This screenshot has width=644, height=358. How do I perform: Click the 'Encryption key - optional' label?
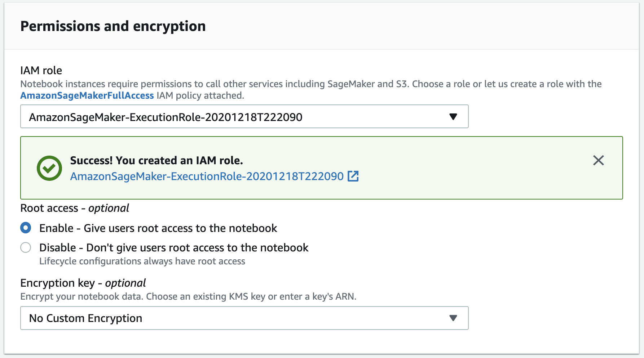tap(83, 283)
